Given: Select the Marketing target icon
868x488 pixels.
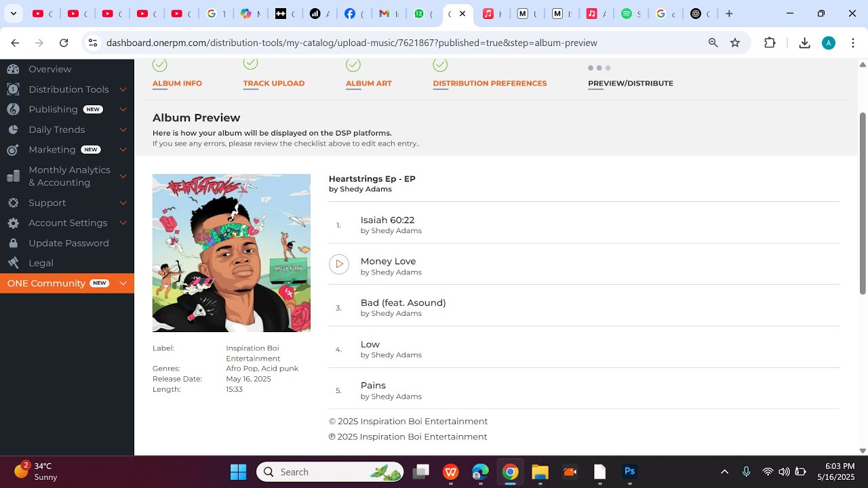Looking at the screenshot, I should [x=14, y=150].
